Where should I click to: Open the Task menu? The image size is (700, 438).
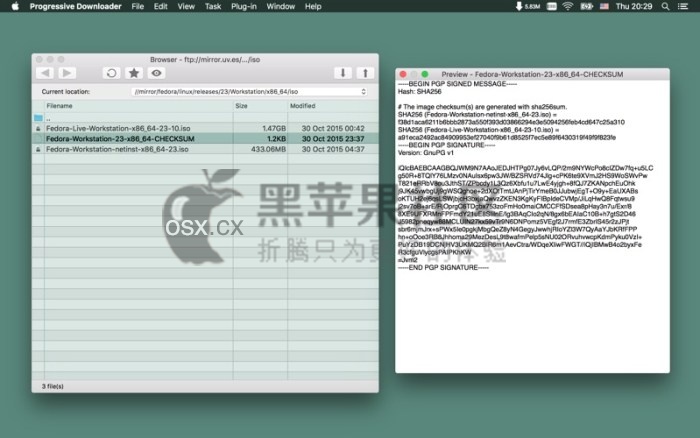213,6
